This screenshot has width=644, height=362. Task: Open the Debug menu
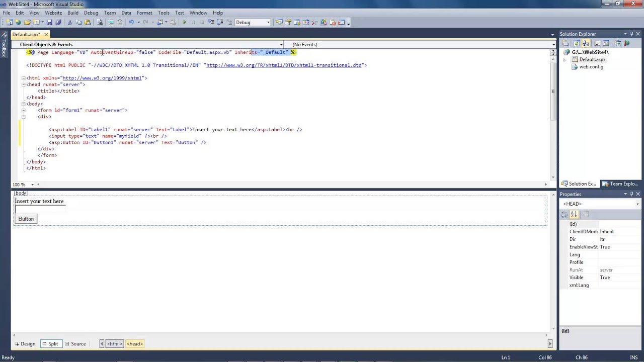click(x=91, y=13)
